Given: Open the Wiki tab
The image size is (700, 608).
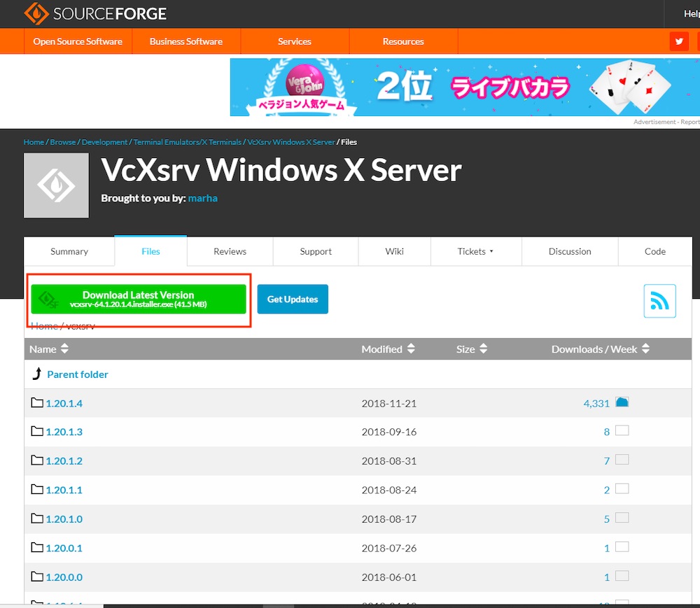Looking at the screenshot, I should (395, 251).
